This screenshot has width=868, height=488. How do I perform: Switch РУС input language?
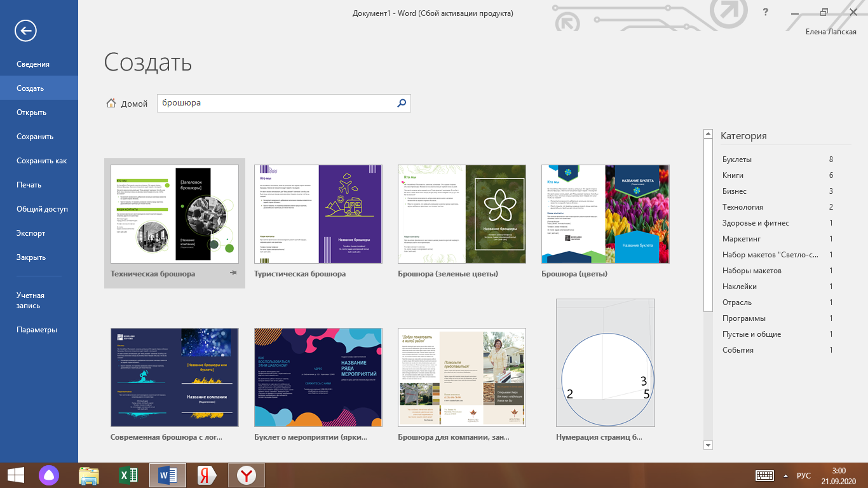tap(804, 475)
